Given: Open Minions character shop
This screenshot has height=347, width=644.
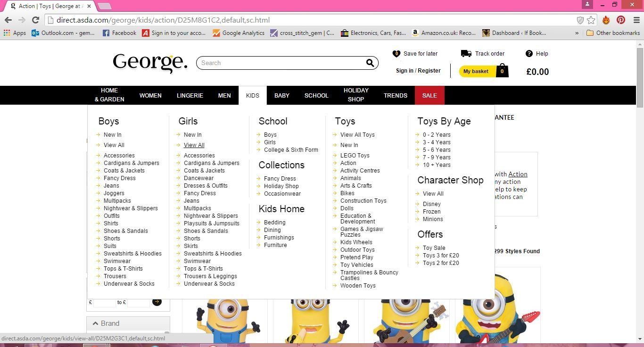Looking at the screenshot, I should [x=433, y=219].
